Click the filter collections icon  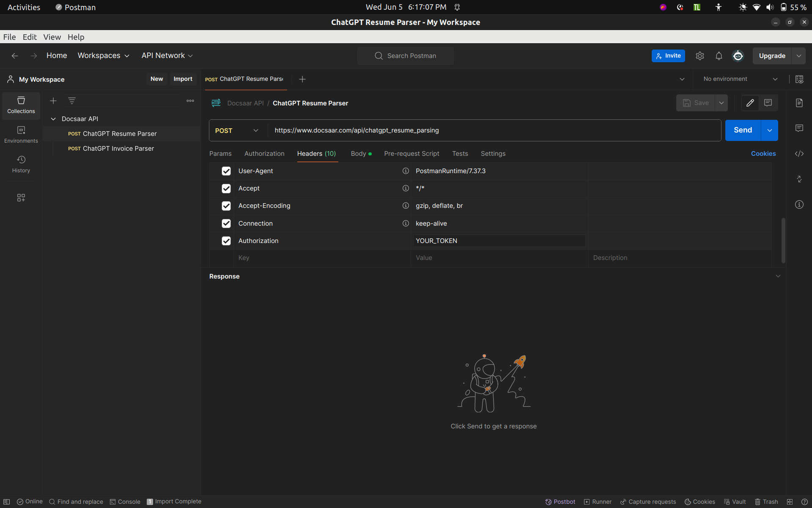point(72,101)
